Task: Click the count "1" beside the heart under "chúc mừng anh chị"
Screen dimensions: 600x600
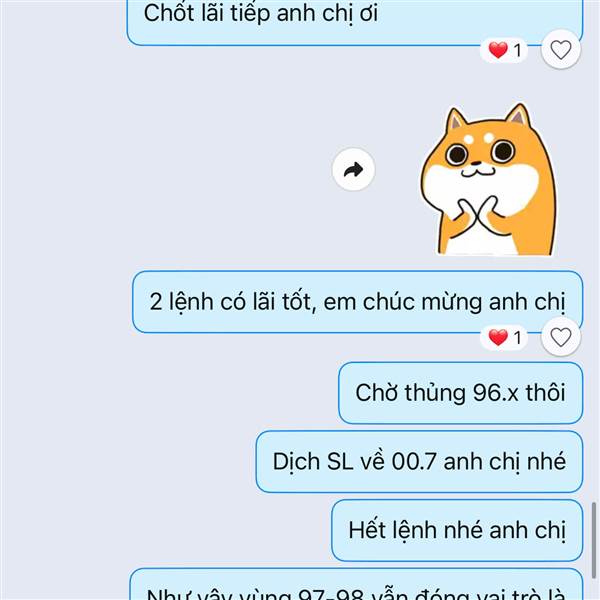Action: 517,338
